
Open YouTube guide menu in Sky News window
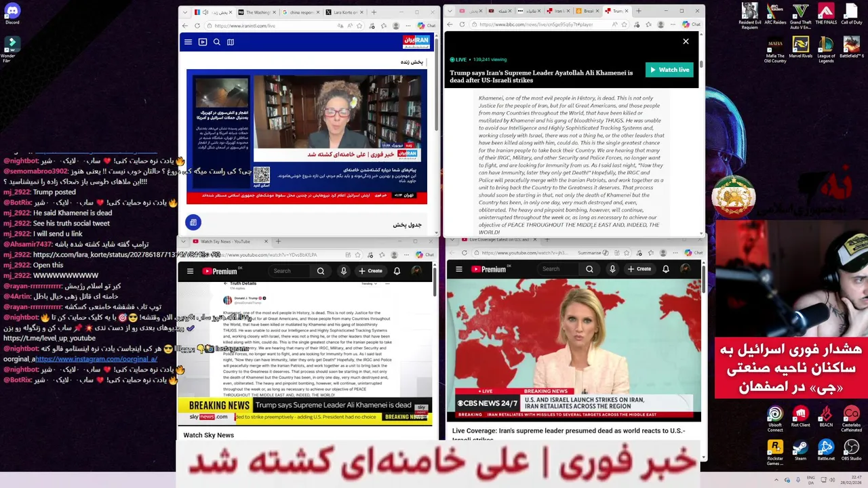[x=190, y=271]
